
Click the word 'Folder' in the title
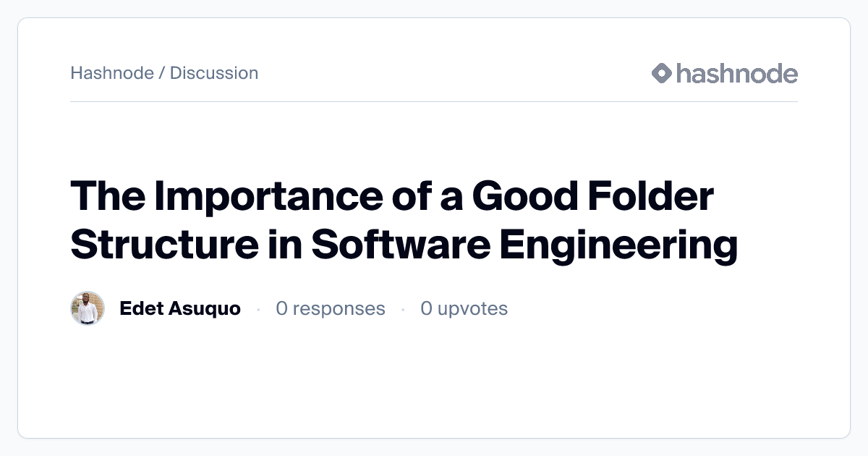(651, 196)
